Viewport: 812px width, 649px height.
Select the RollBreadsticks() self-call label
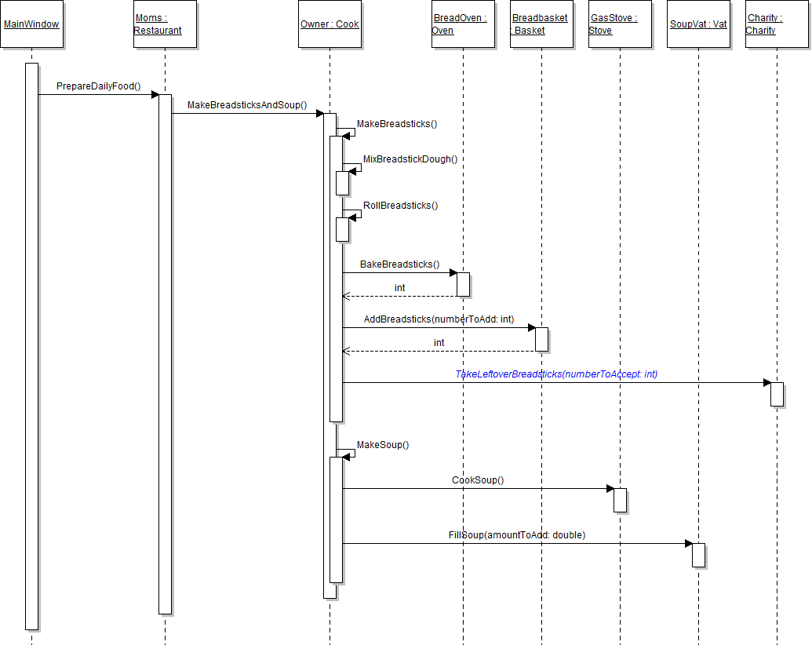[x=400, y=206]
